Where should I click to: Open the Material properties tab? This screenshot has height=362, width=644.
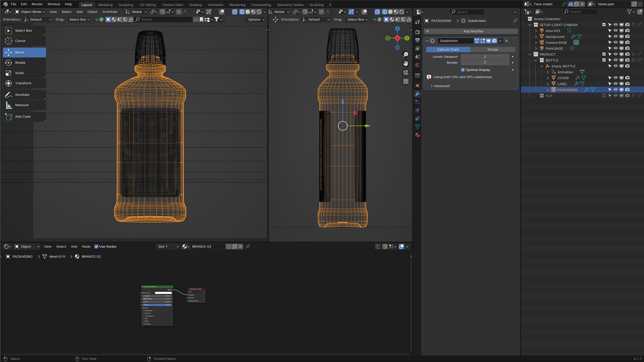417,135
